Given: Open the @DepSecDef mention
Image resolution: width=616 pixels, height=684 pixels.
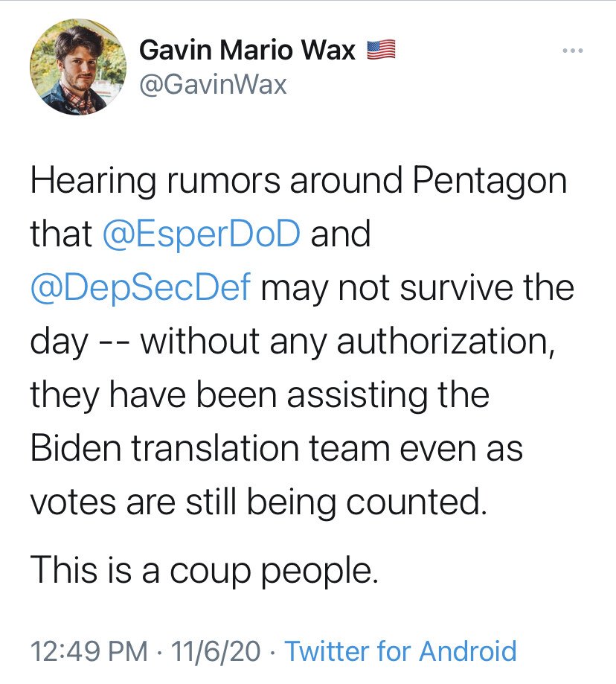Looking at the screenshot, I should pos(141,287).
